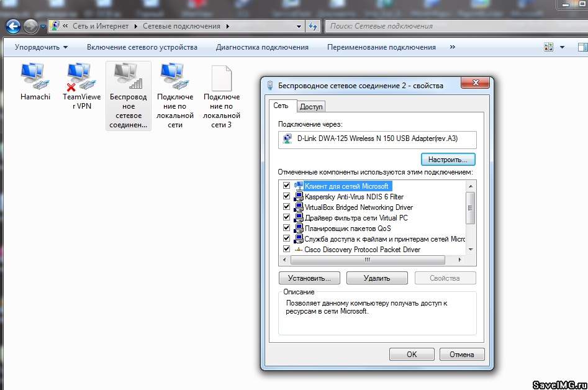Click the horizontal scroll left arrow
The width and height of the screenshot is (588, 390).
[x=284, y=260]
